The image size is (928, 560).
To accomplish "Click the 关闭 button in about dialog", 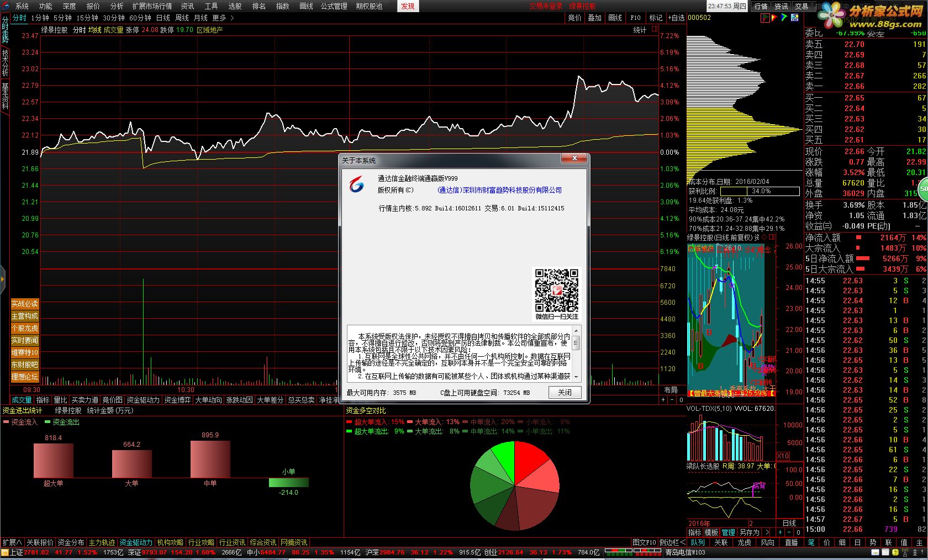I will click(x=565, y=392).
